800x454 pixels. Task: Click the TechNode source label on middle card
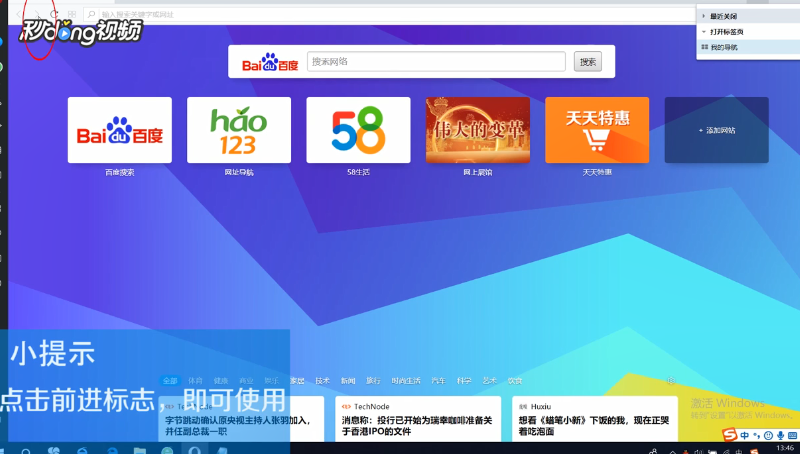[x=371, y=407]
